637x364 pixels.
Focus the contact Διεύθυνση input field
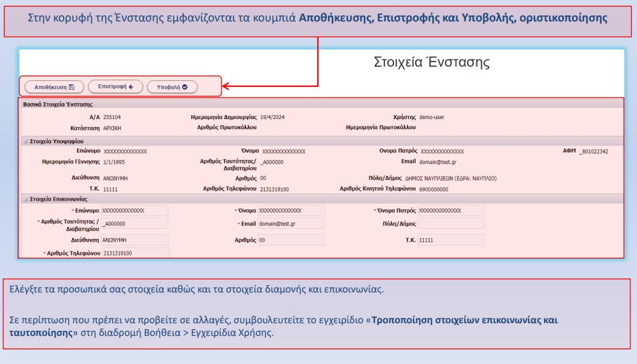click(134, 240)
